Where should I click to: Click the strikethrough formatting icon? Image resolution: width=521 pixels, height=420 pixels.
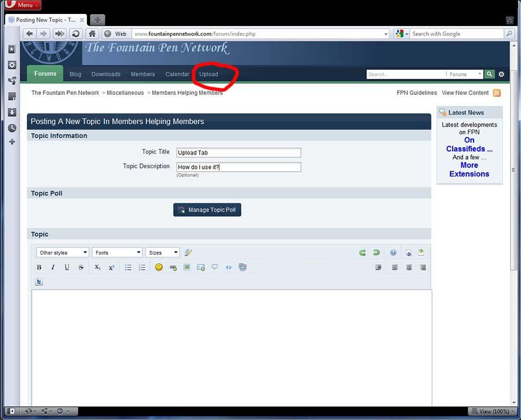(81, 267)
